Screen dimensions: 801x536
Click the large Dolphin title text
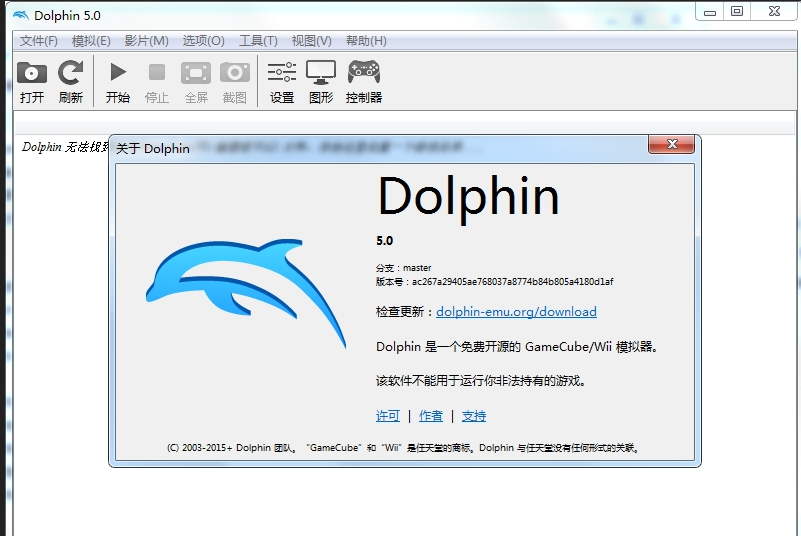[x=468, y=198]
